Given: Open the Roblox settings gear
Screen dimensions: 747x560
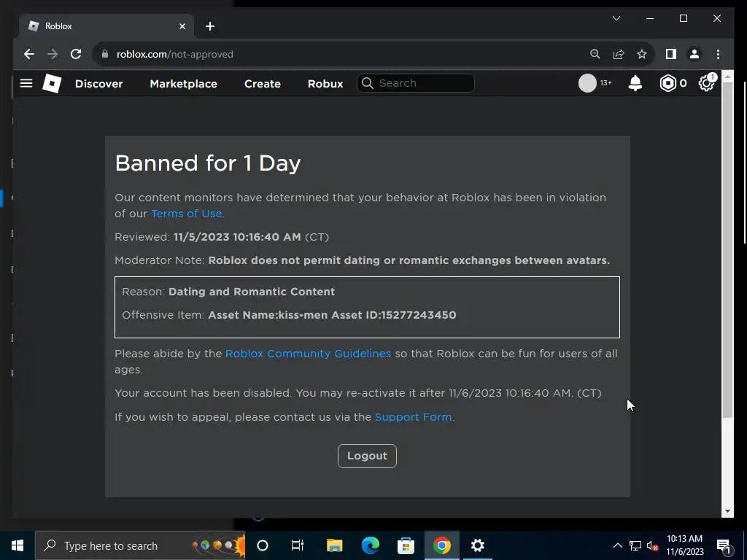Looking at the screenshot, I should 706,83.
